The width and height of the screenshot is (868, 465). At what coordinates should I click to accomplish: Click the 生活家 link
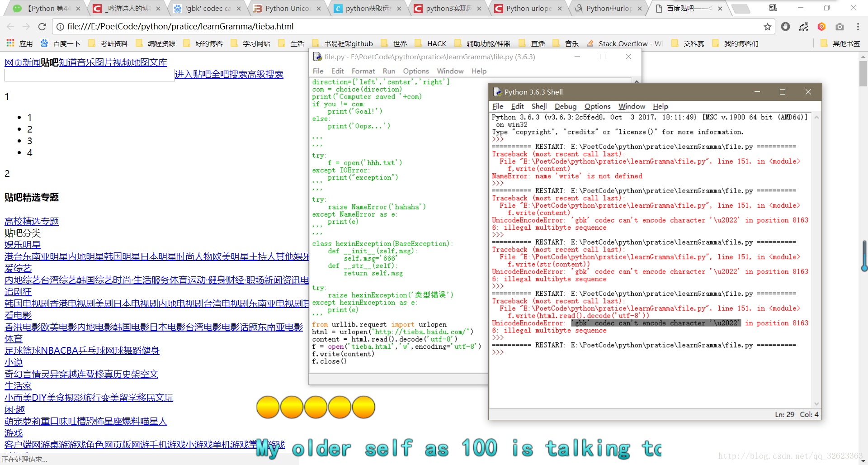(18, 386)
